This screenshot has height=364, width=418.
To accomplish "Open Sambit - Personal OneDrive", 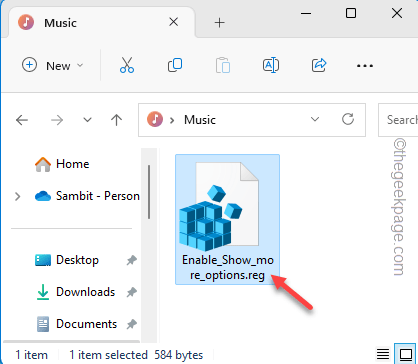I will [x=87, y=196].
